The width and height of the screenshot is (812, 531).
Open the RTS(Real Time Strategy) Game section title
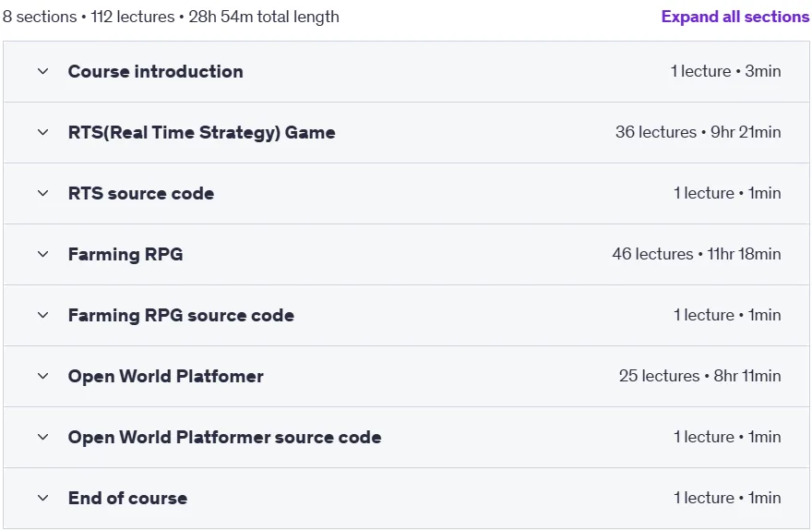[x=201, y=133]
